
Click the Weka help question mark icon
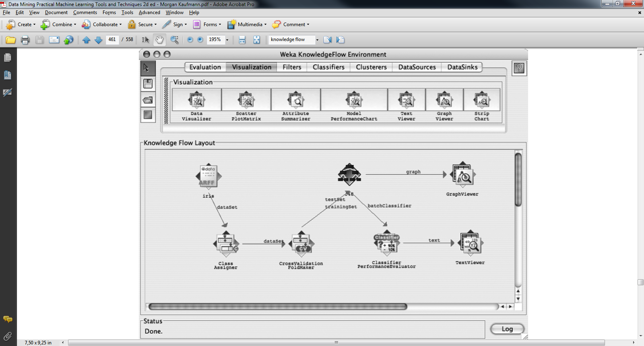coord(519,68)
